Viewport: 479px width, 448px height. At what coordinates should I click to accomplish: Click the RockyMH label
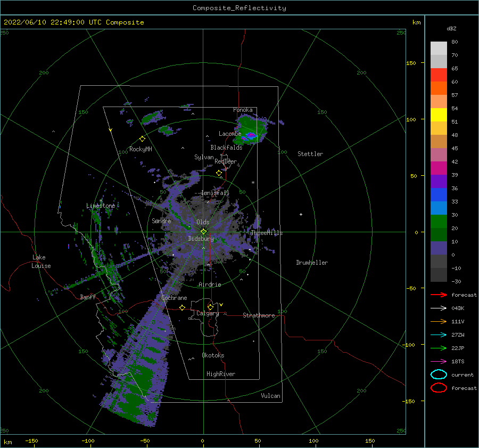pos(141,149)
